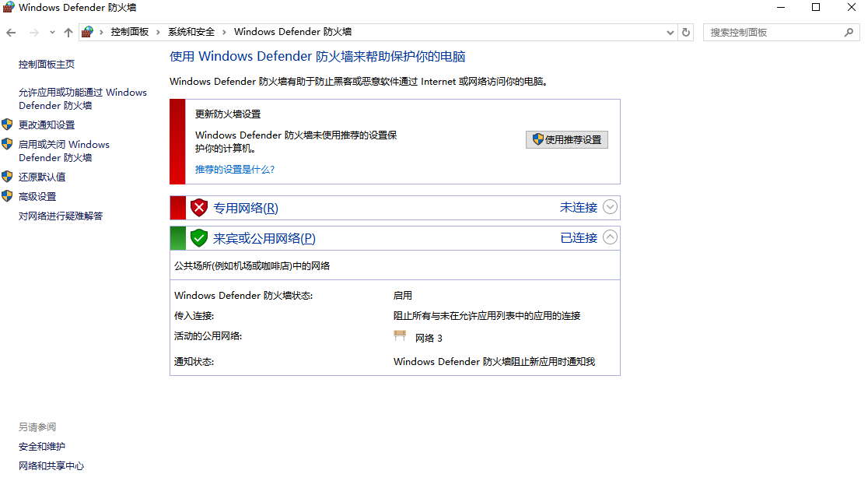Click red X shield on 专用网络
Viewport: 868px width, 488px height.
click(199, 208)
